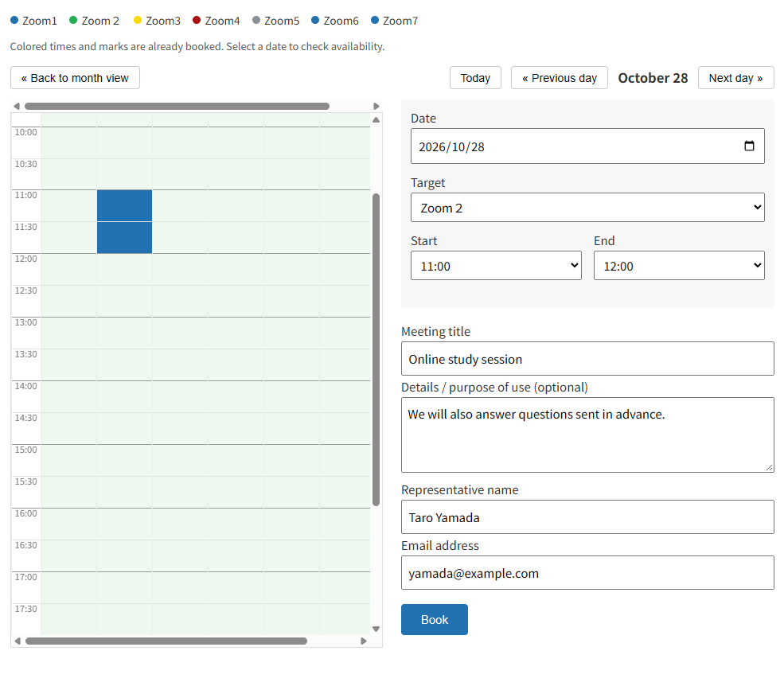Click the top horizontal scrollbar thumb

tap(177, 107)
